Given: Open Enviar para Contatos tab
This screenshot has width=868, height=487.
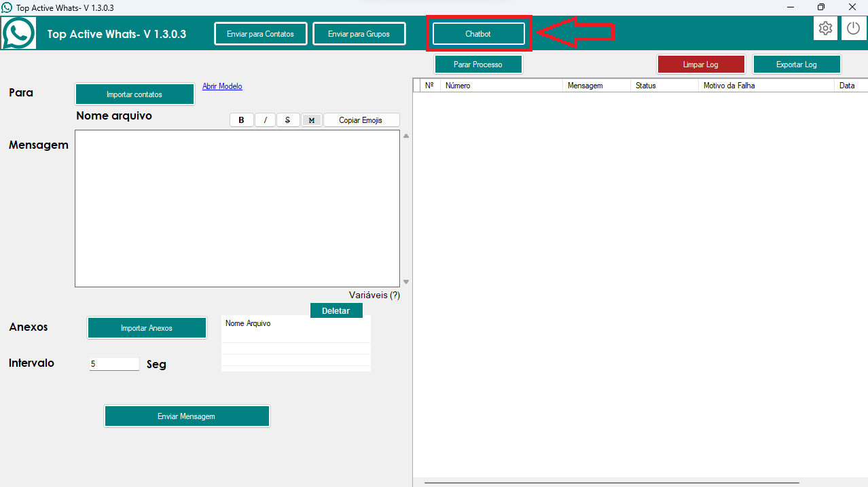Looking at the screenshot, I should (x=261, y=34).
